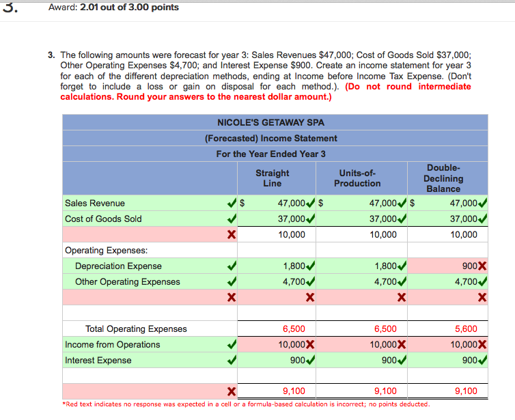This screenshot has height=420, width=515.
Task: Click the For the Year Ended Year 3 heading
Action: pos(270,154)
